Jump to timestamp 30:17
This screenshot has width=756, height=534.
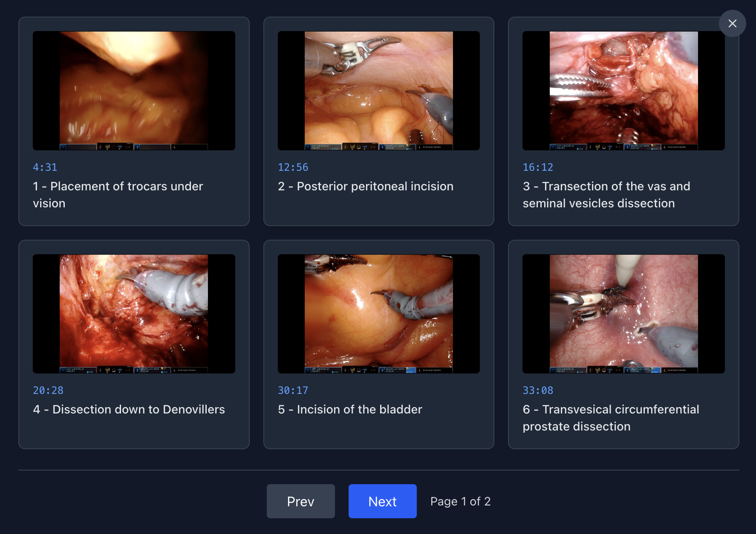[x=293, y=390]
